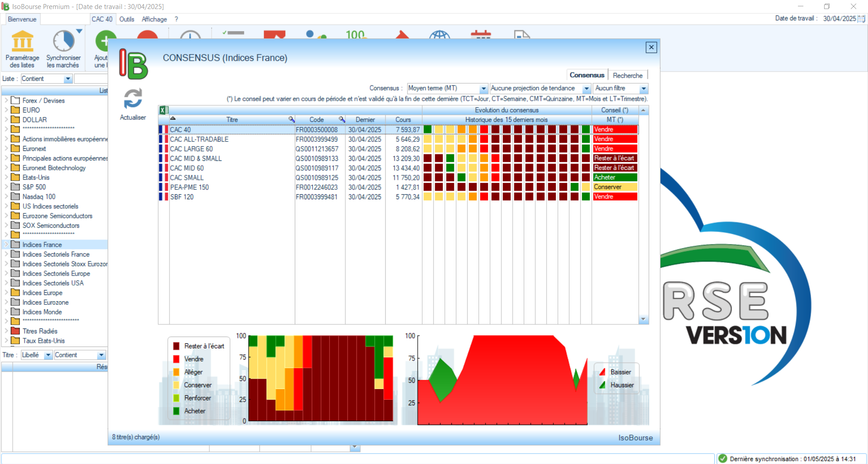This screenshot has height=464, width=868.
Task: Select the PEA-PME 150 row
Action: (x=398, y=187)
